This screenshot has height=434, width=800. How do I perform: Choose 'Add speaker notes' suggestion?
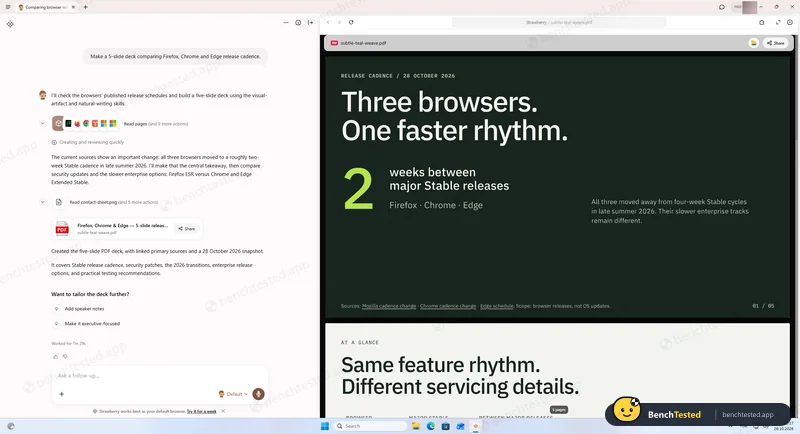click(x=84, y=309)
